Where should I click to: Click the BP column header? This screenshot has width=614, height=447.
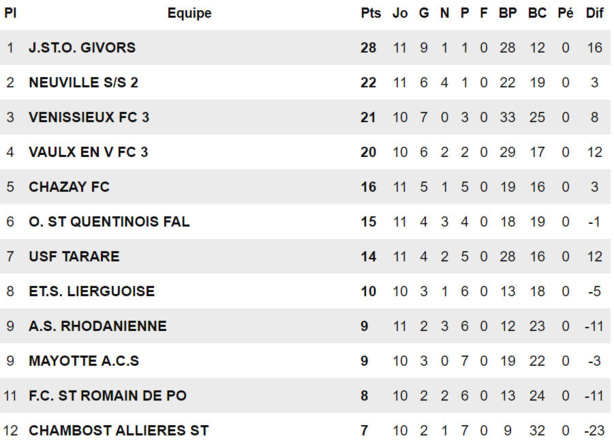(507, 13)
